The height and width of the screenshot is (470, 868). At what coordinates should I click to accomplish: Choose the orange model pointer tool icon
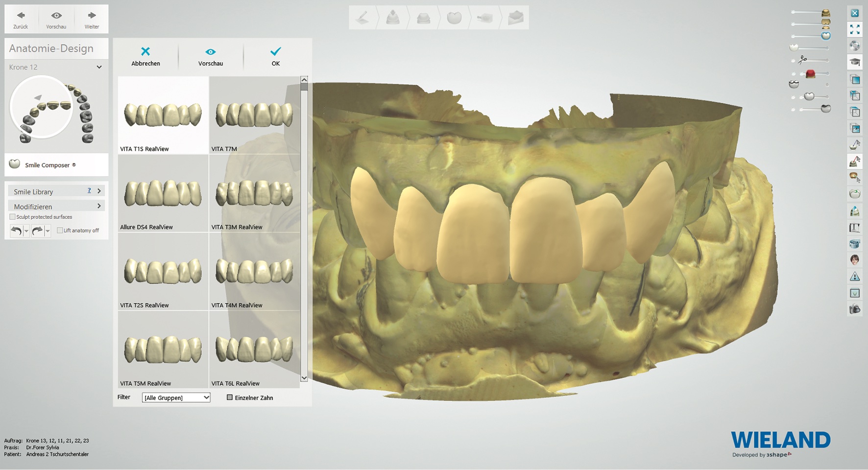855,178
